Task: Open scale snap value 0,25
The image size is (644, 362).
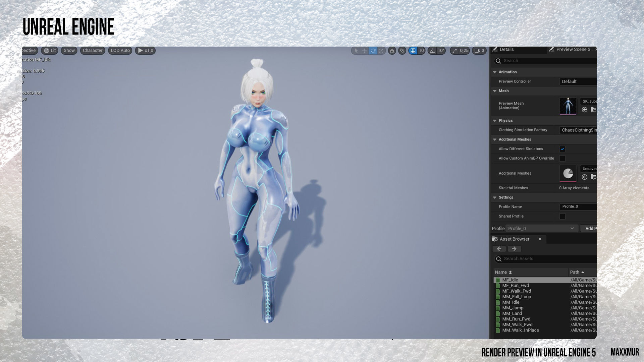Action: 464,51
